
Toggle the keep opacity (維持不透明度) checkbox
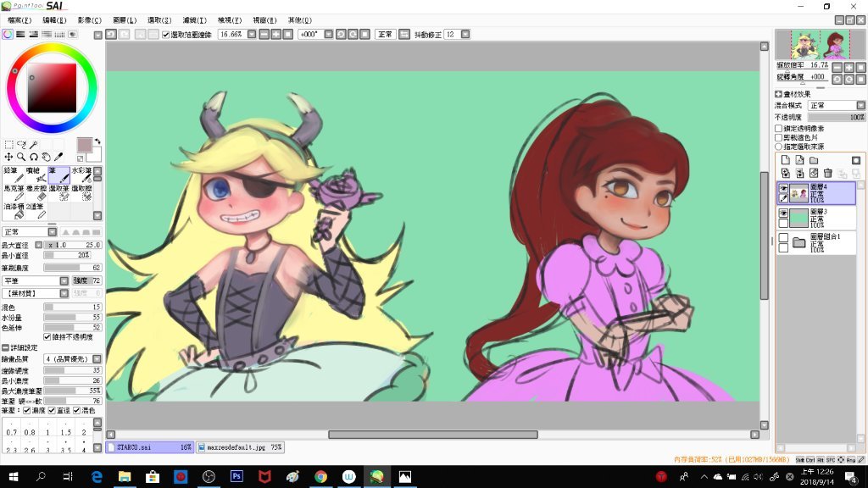tap(47, 337)
